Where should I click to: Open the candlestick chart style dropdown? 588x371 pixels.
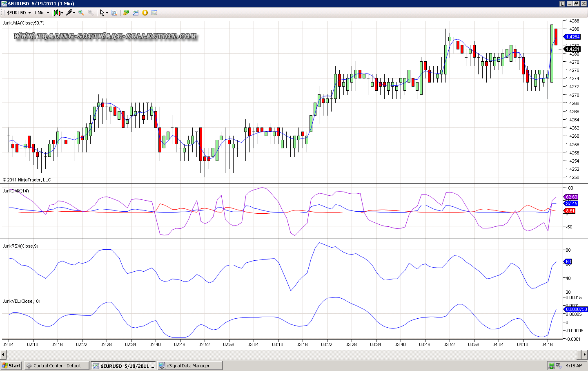(58, 13)
